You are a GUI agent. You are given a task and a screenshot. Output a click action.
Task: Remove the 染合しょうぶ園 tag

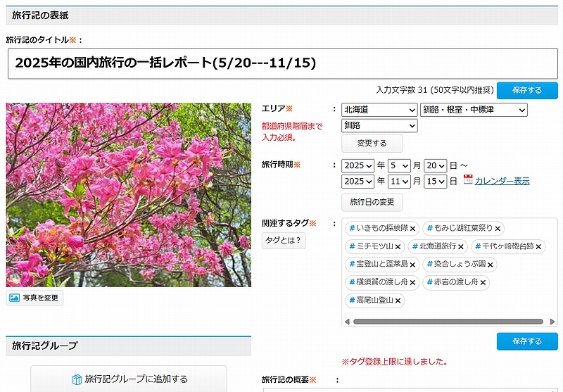[x=491, y=265]
